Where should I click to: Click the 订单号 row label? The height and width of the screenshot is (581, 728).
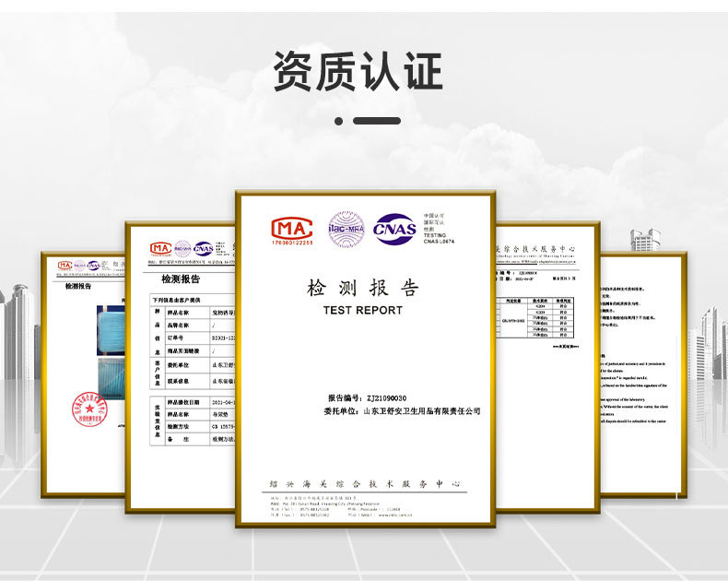click(175, 338)
